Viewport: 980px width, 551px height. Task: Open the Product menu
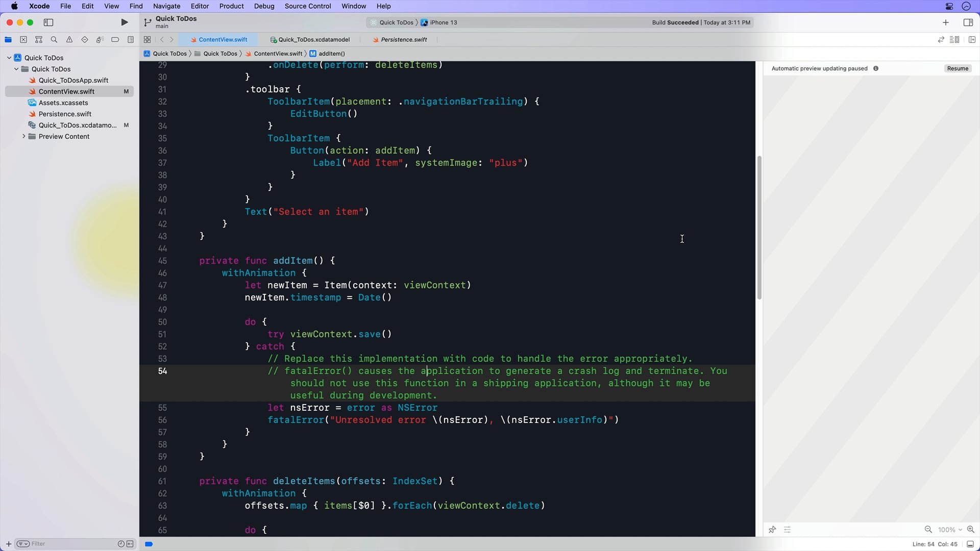tap(231, 6)
